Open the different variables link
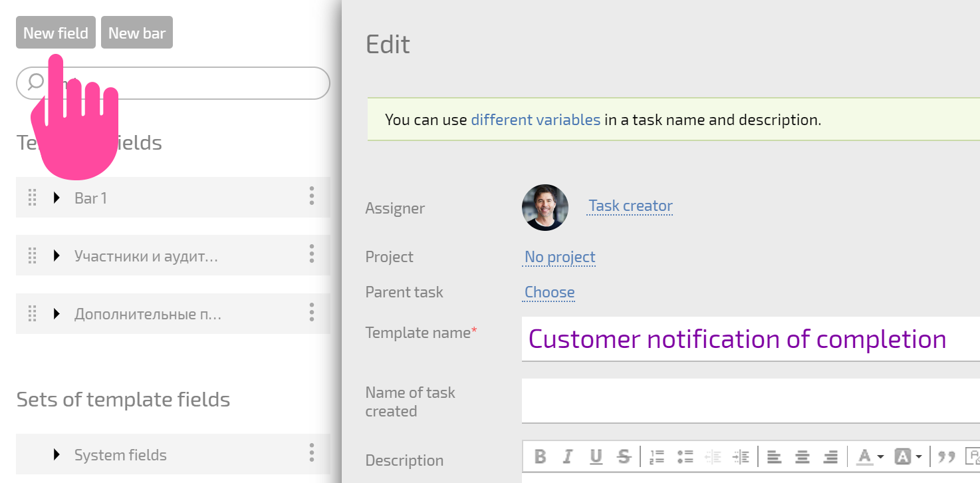The width and height of the screenshot is (980, 483). click(x=536, y=120)
